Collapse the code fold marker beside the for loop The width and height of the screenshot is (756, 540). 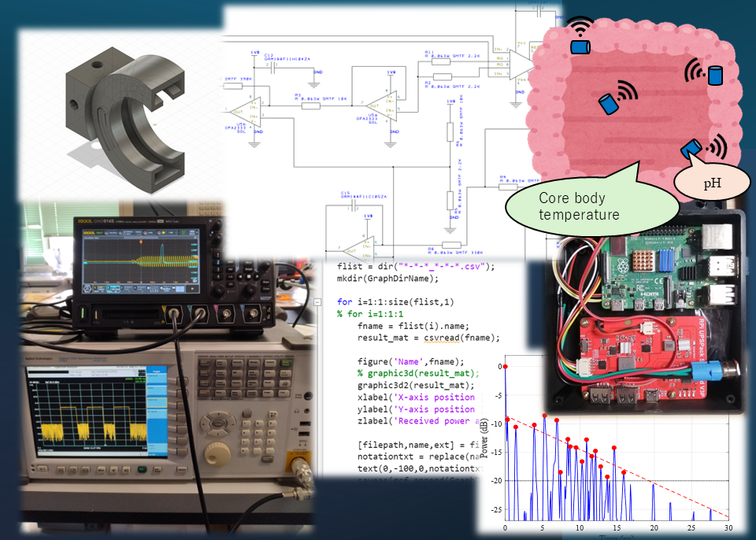coord(317,302)
